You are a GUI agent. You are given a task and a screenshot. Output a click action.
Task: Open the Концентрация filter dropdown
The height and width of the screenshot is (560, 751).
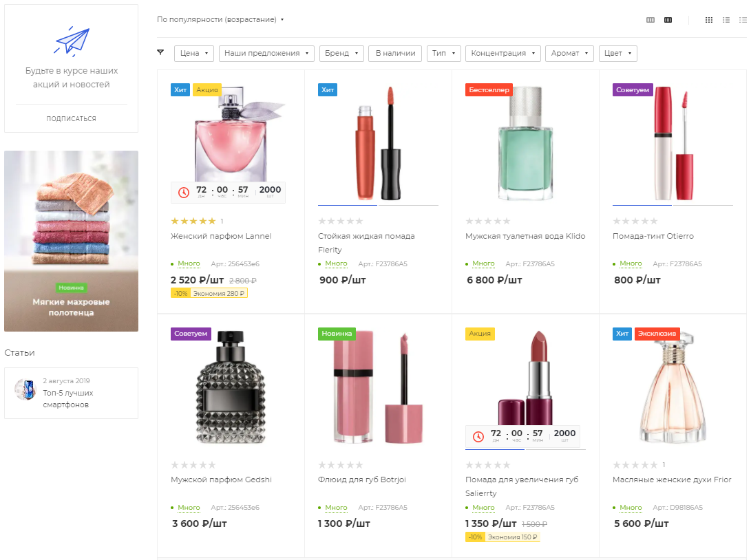click(x=503, y=53)
